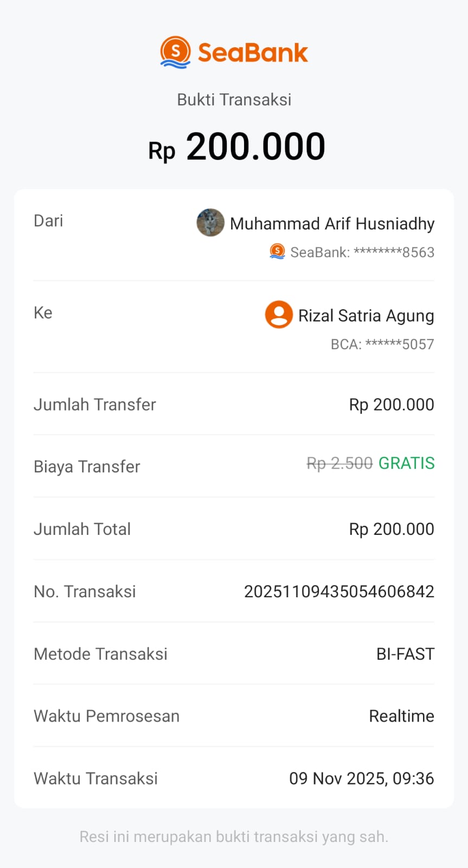Screen dimensions: 468x868
Task: Tap the transaction number 20251109435054606842
Action: [x=339, y=591]
